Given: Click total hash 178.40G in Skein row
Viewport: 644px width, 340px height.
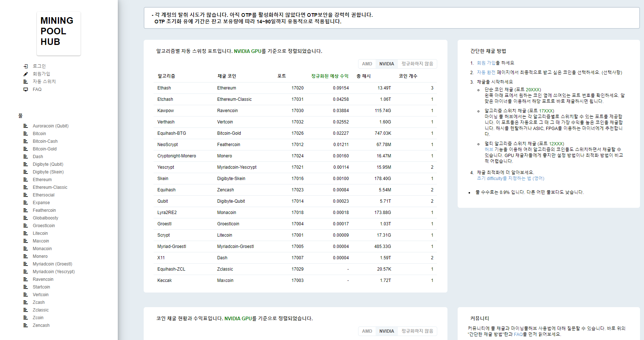Looking at the screenshot, I should pyautogui.click(x=383, y=179).
